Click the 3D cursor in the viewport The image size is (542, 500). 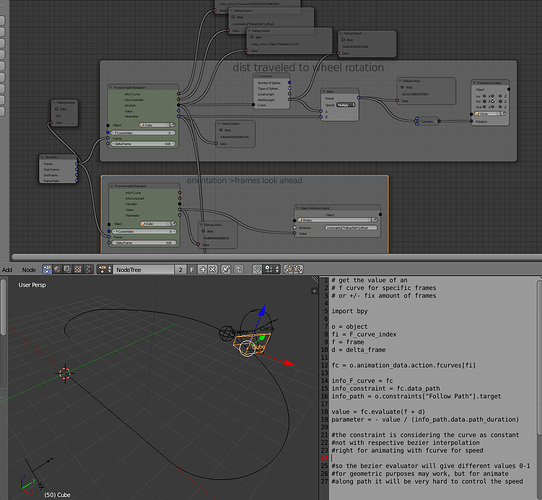coord(65,373)
